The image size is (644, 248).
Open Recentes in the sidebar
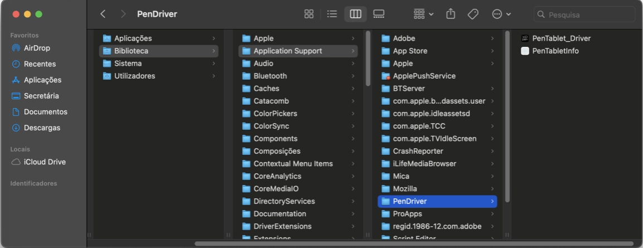[x=39, y=64]
